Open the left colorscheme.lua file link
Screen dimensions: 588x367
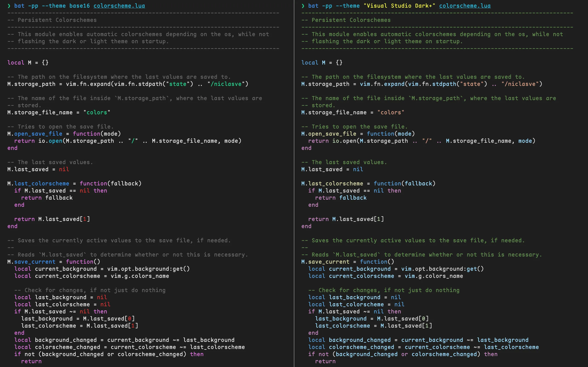119,6
